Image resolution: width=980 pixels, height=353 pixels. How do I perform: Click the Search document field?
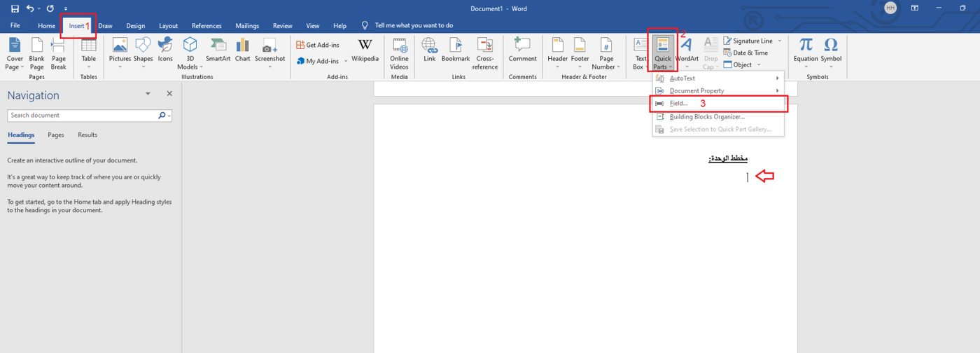[x=90, y=116]
